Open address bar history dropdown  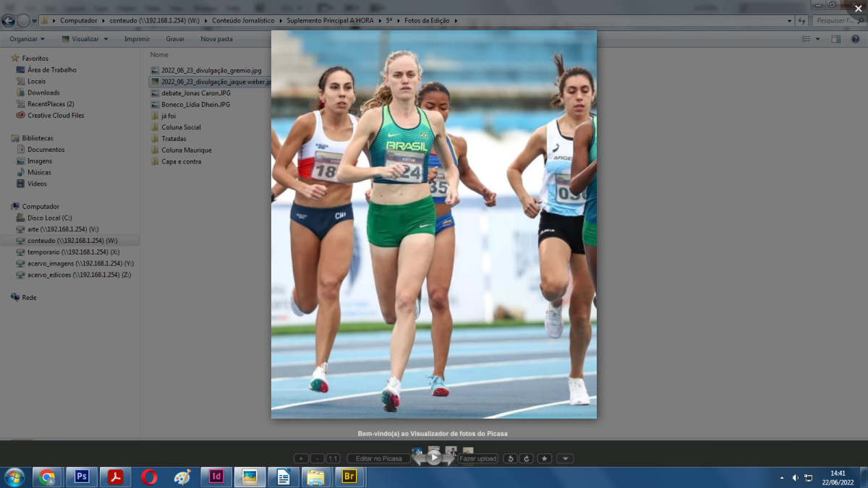789,21
